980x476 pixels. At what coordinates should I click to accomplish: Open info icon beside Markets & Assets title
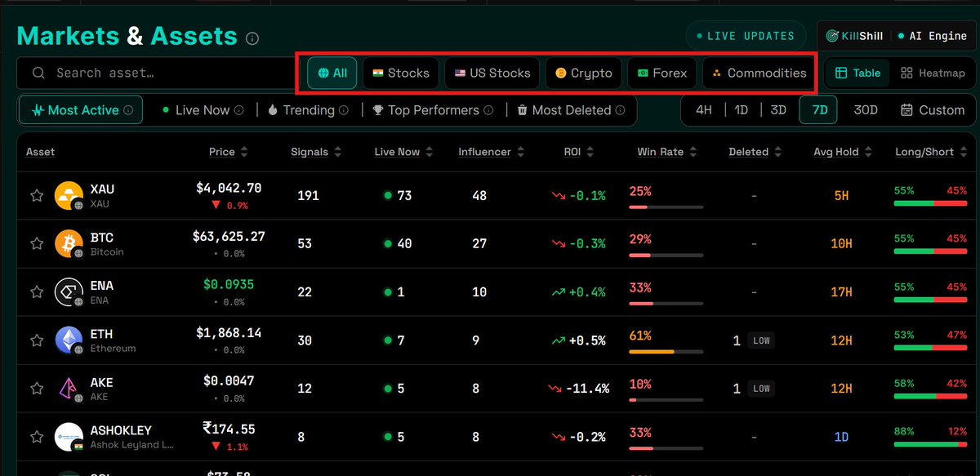(x=252, y=38)
